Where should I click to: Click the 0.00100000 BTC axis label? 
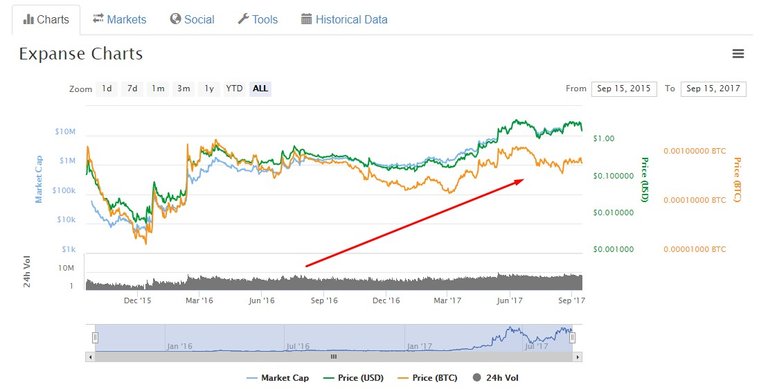pyautogui.click(x=695, y=151)
